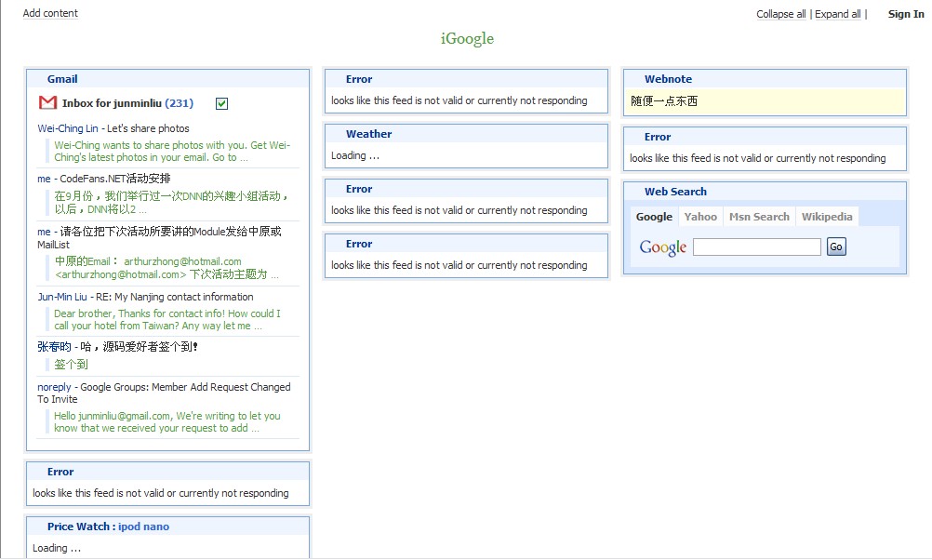Open the "Let's share photos" email subject
The width and height of the screenshot is (932, 560).
(x=148, y=128)
